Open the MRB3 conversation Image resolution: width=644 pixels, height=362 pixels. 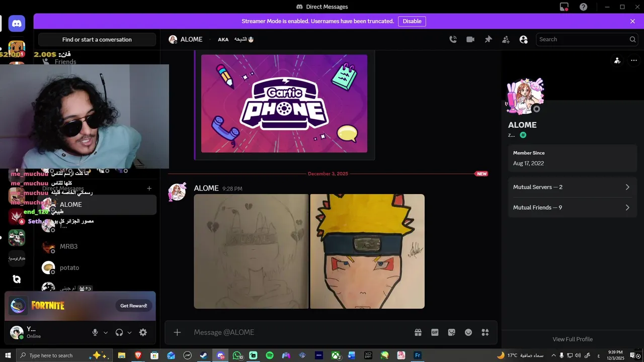[98, 246]
